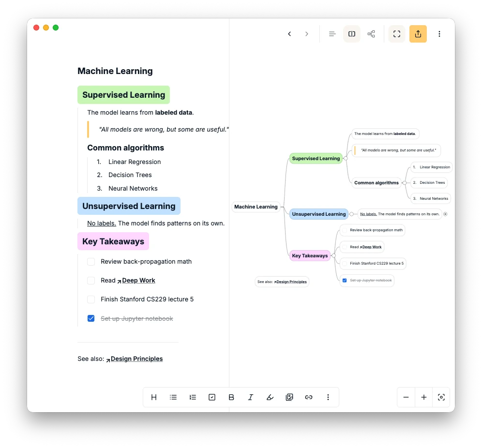Screen dimensions: 482x448
Task: Insert a bulleted list
Action: coord(173,397)
